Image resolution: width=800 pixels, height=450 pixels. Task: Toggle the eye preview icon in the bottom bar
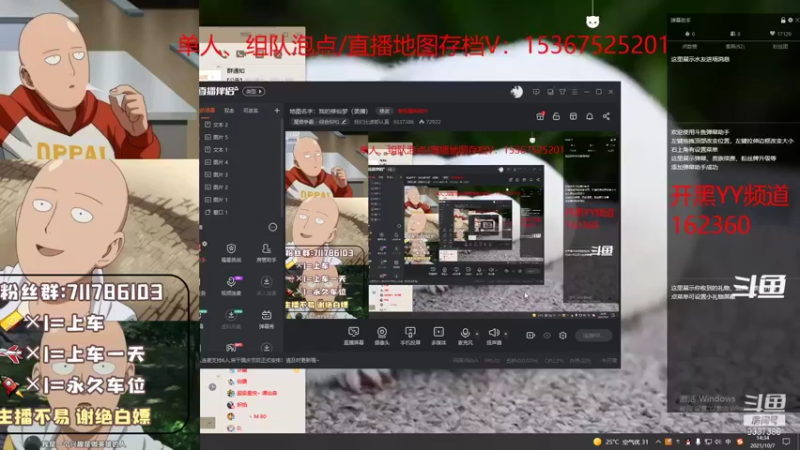[547, 335]
